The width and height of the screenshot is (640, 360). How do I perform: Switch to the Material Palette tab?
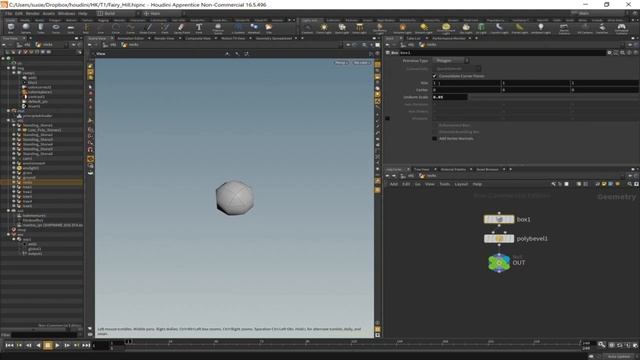click(453, 169)
